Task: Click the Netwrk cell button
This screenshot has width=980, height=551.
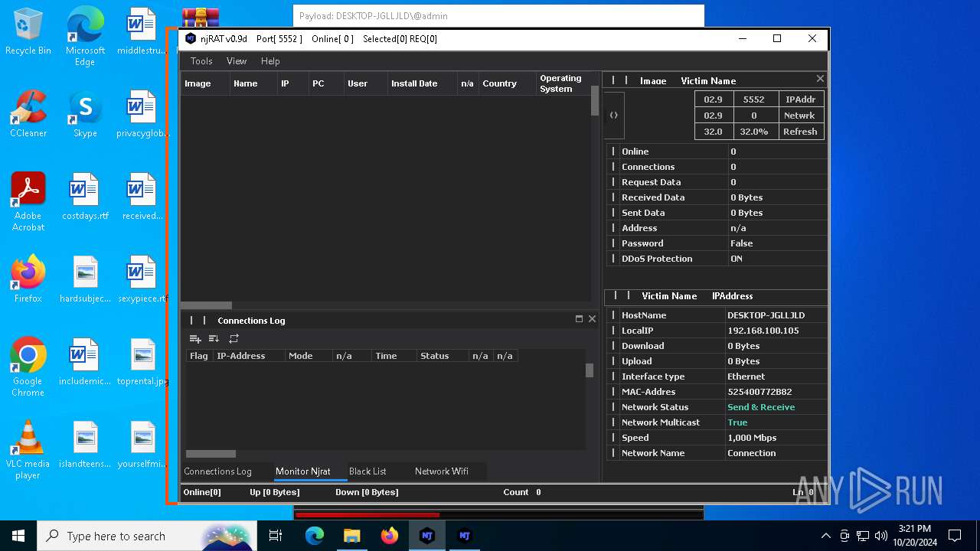Action: click(800, 116)
